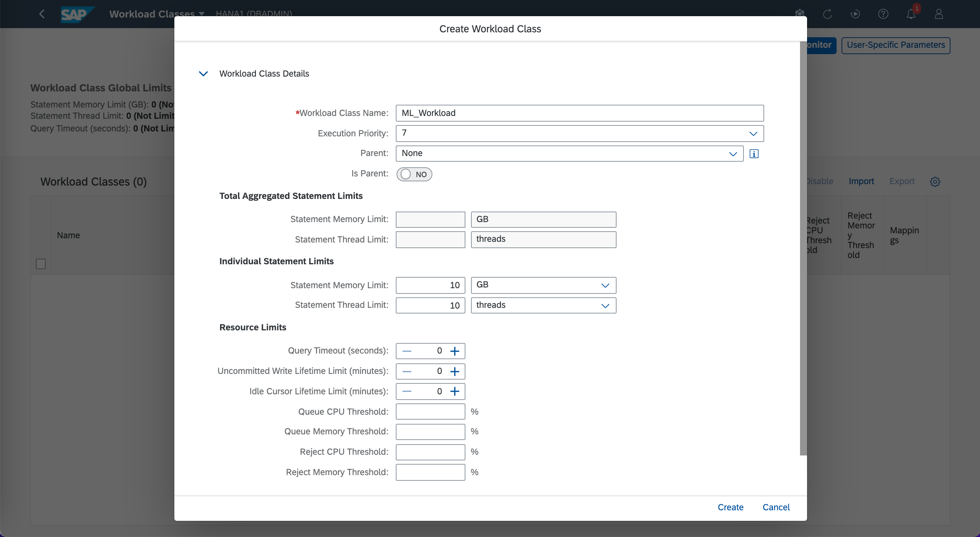Click the dialog vertical scrollbar
The width and height of the screenshot is (980, 537).
803,247
